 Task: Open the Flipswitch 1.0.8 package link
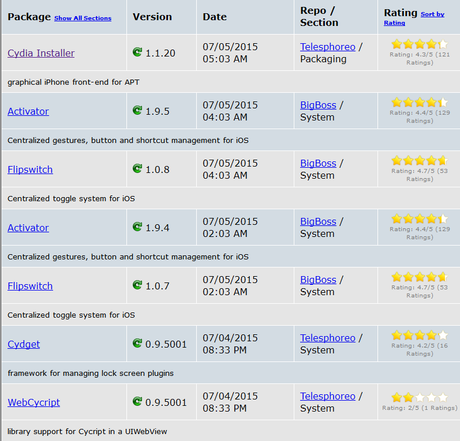(x=30, y=170)
